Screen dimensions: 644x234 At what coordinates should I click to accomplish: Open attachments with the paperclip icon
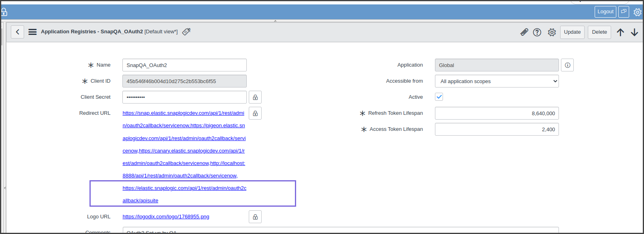524,32
